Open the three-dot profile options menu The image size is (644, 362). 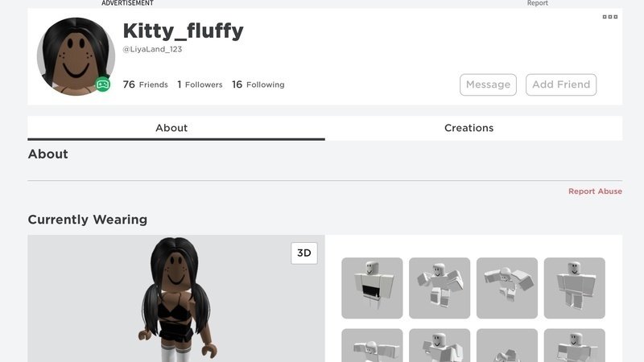[x=610, y=17]
